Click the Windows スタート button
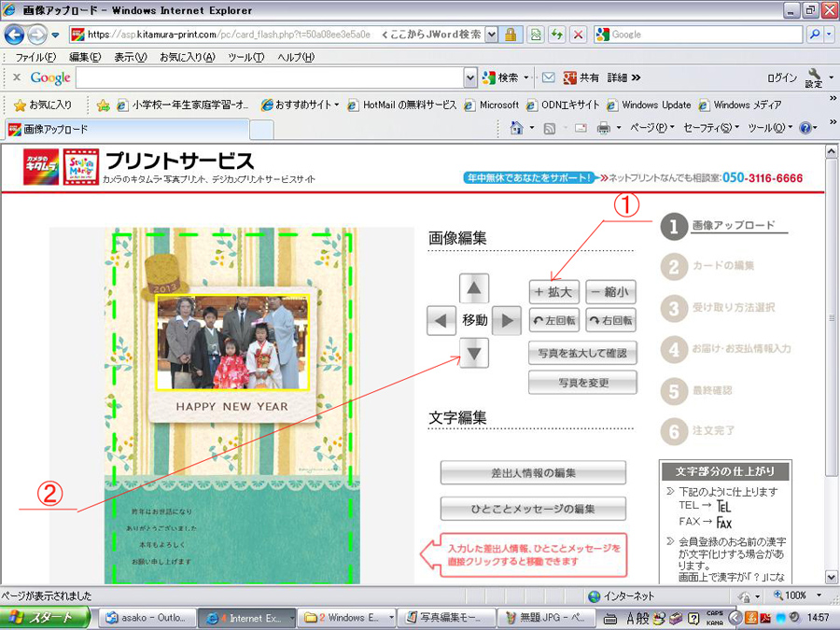Viewport: 840px width, 630px height. [x=45, y=617]
